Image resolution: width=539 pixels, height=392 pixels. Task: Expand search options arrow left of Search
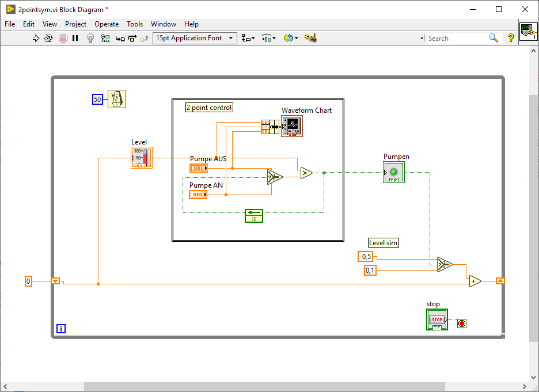[x=422, y=39]
